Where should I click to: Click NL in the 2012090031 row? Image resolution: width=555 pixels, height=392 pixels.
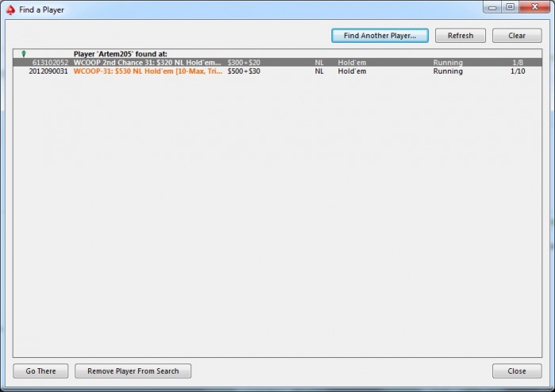pyautogui.click(x=320, y=71)
